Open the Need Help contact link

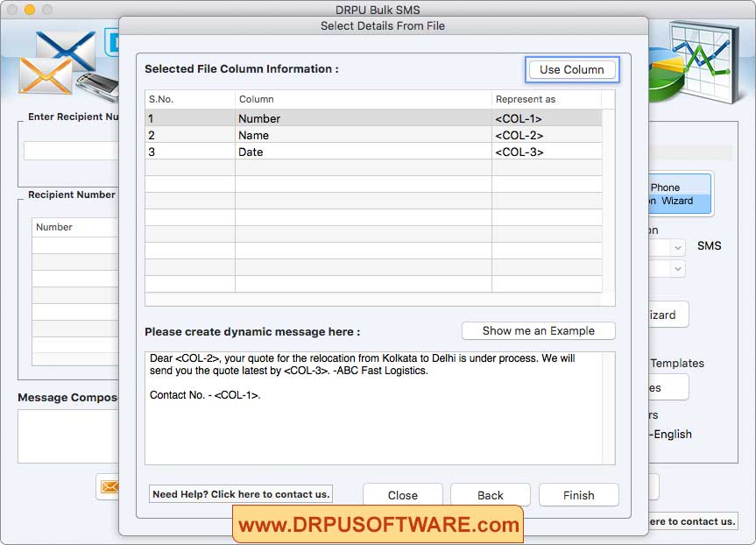pyautogui.click(x=241, y=494)
